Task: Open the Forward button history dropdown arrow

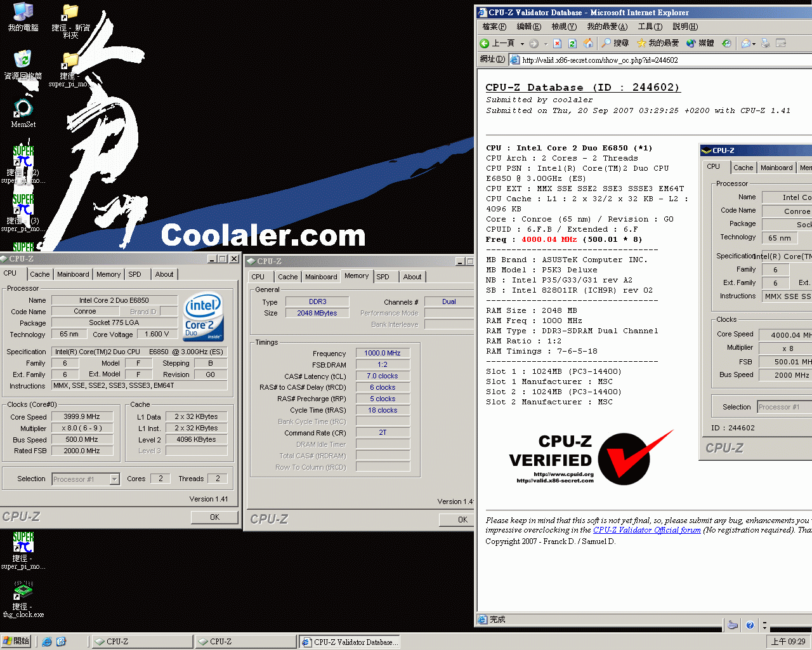Action: pos(546,44)
